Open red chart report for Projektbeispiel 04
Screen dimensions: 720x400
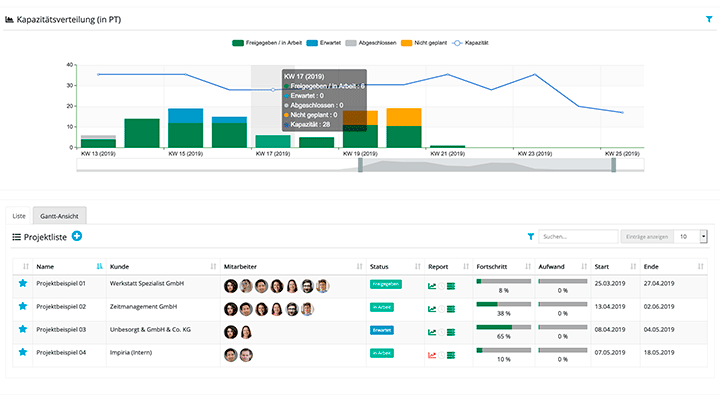(432, 353)
